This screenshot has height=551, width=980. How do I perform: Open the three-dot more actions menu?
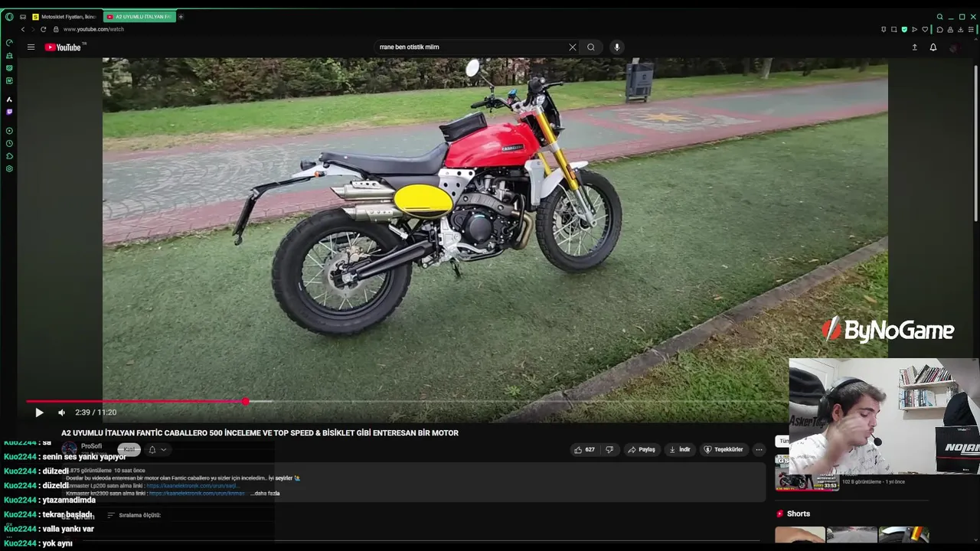click(759, 449)
